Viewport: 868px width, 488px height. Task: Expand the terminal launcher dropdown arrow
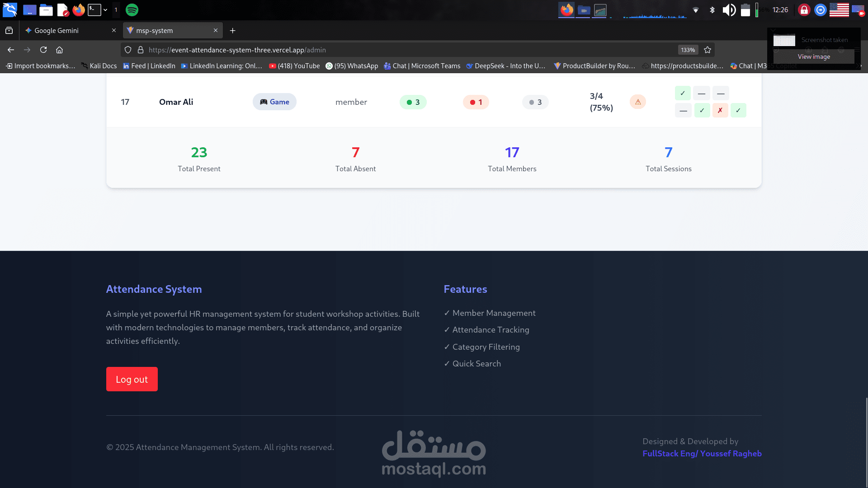coord(105,10)
